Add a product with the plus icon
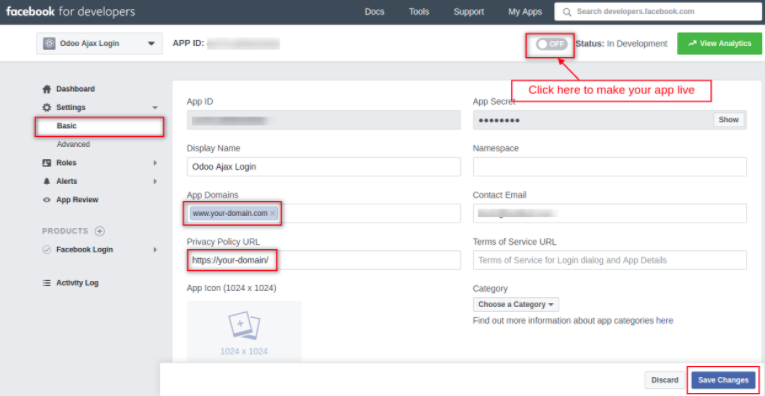This screenshot has height=396, width=765. coord(100,231)
